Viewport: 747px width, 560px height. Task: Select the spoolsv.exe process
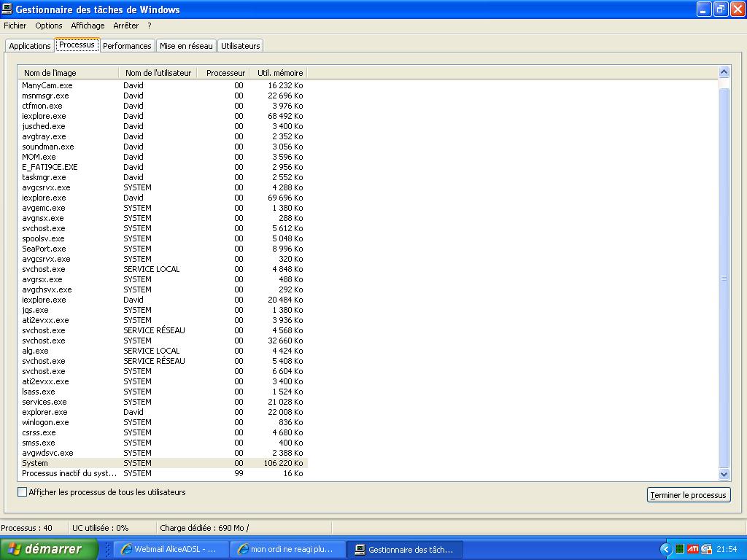163,238
